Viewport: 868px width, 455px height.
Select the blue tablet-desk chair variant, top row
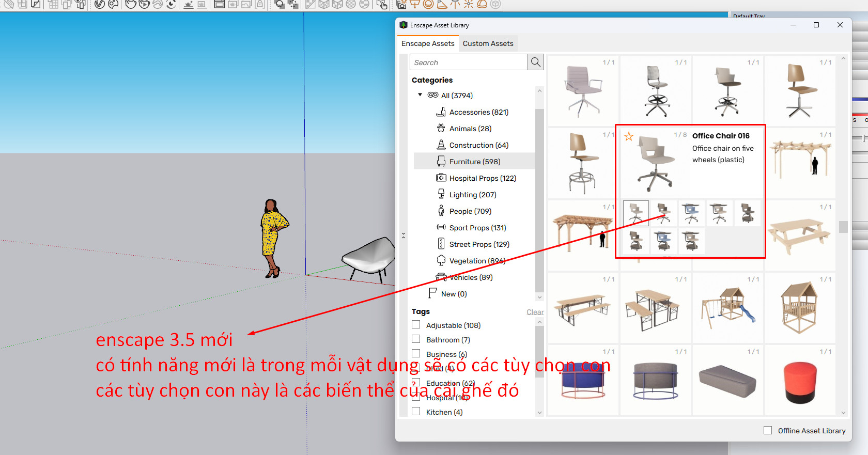coord(691,213)
